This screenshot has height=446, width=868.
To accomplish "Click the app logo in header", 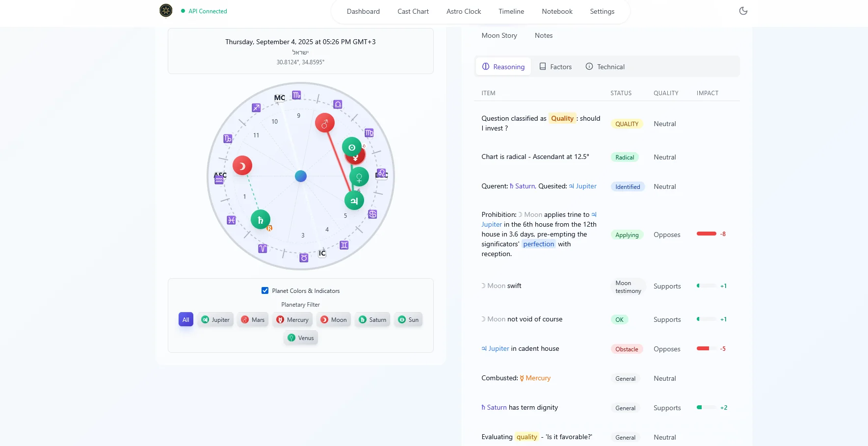I will tap(166, 10).
